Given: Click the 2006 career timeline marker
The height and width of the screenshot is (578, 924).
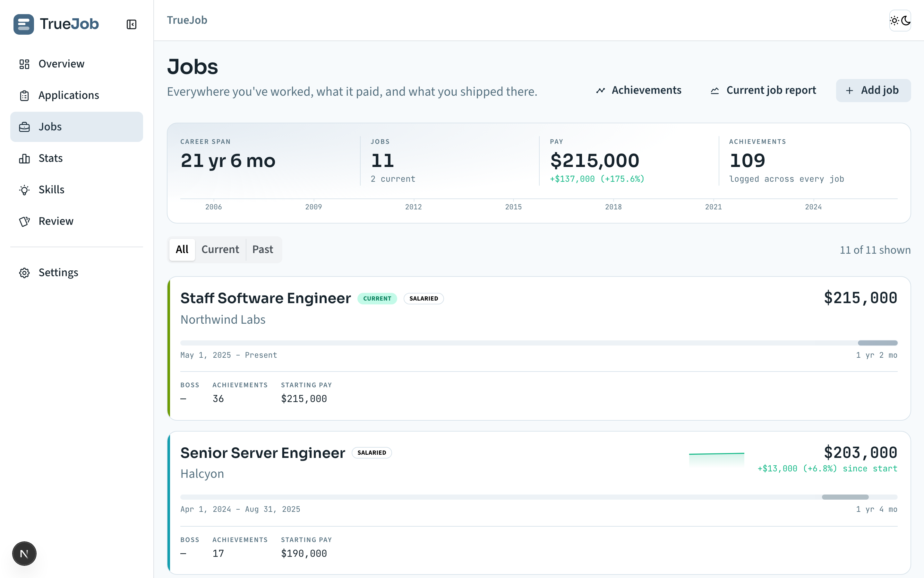Looking at the screenshot, I should (x=213, y=207).
